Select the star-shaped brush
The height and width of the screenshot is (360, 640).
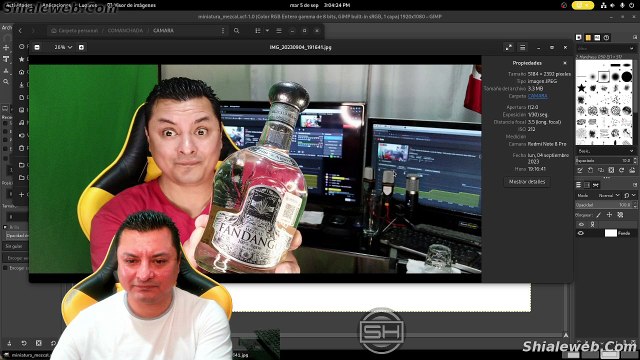coord(581,87)
